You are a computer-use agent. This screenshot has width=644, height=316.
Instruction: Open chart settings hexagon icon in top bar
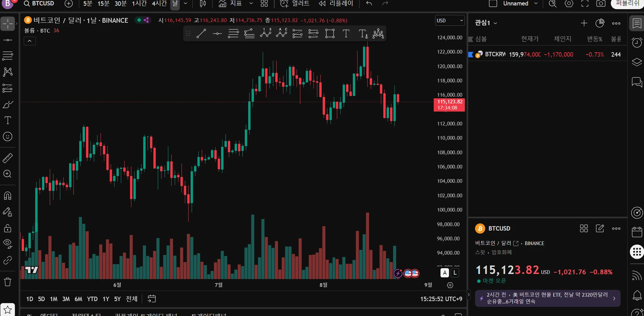point(569,4)
